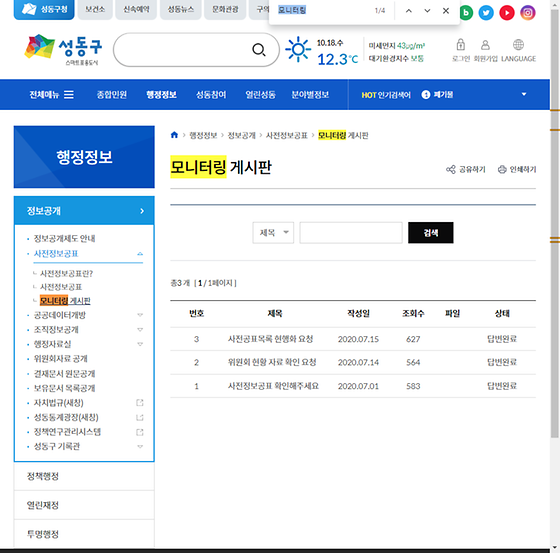Image resolution: width=560 pixels, height=553 pixels.
Task: Open post 사전공표목록 현행화 요청
Action: click(x=270, y=339)
